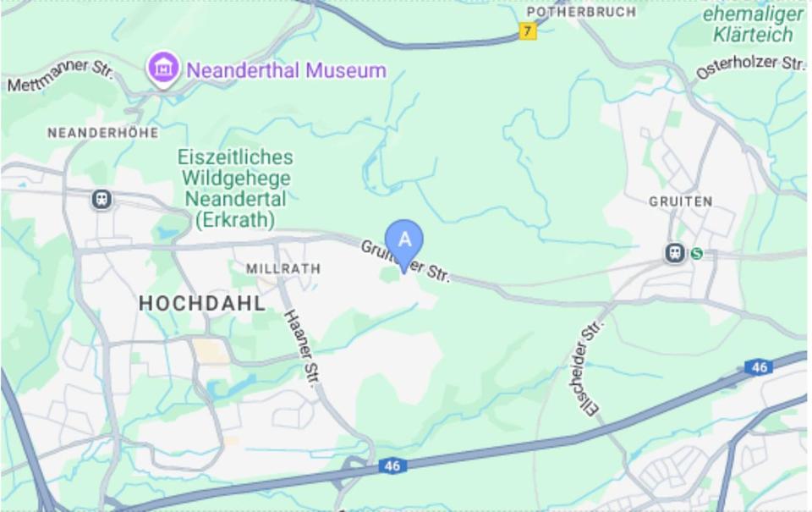Click the Mettmanner Str. label

coord(60,76)
